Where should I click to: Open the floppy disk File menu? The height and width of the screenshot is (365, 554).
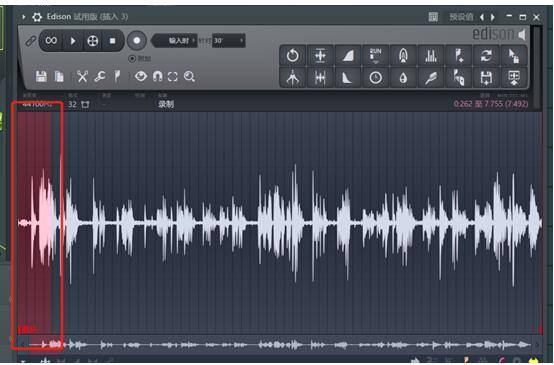tap(41, 76)
